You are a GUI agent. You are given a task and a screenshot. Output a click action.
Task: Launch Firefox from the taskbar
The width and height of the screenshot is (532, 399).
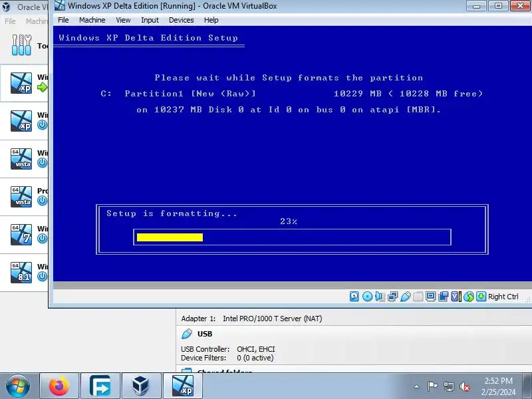[x=59, y=386]
